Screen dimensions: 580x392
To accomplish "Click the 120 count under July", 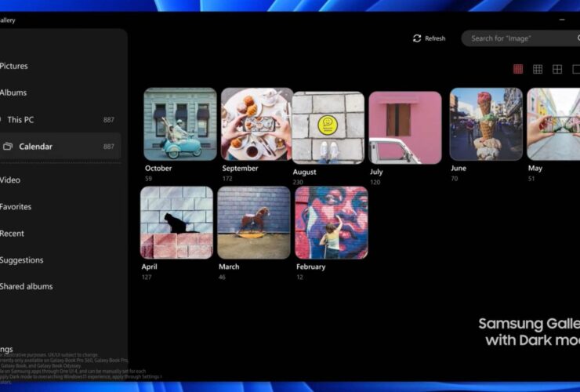I will click(x=375, y=182).
